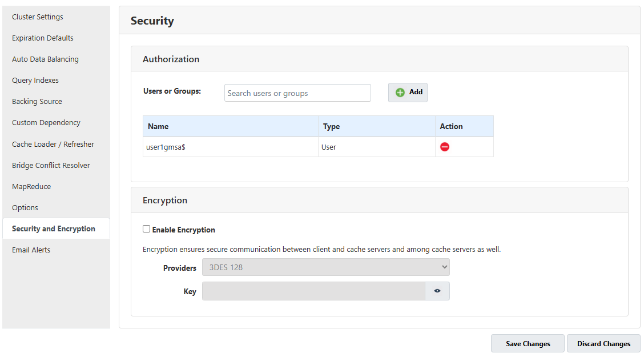Discard Changes
This screenshot has width=644, height=357.
click(x=603, y=343)
